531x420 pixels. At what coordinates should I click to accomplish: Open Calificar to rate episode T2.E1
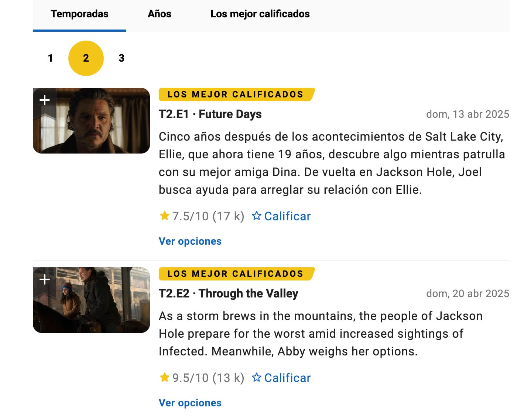pos(287,216)
